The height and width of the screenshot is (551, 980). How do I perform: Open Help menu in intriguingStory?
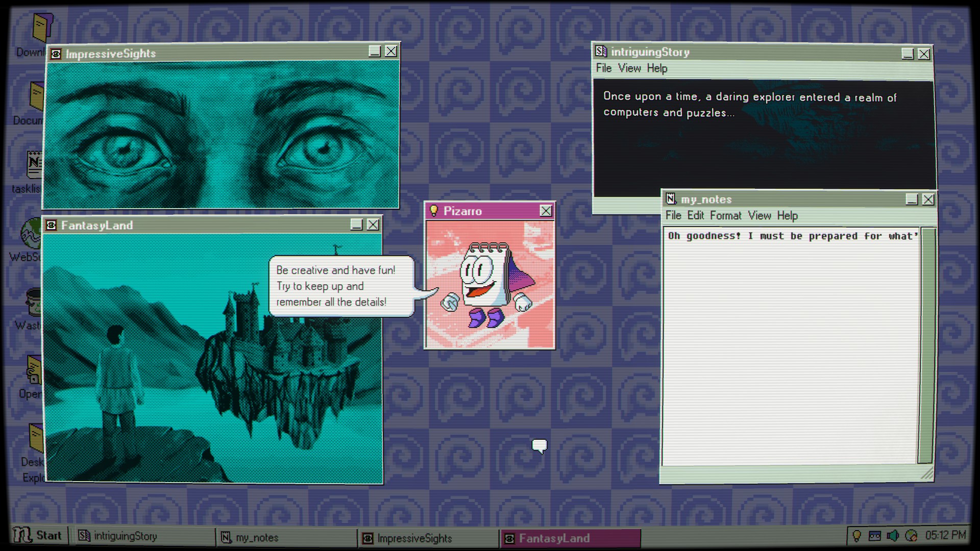tap(657, 68)
